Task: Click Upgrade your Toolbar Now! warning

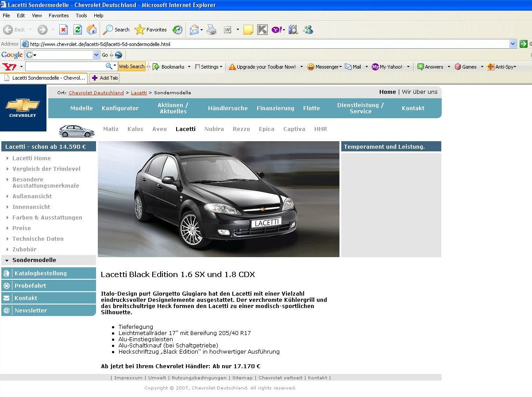Action: (x=262, y=67)
